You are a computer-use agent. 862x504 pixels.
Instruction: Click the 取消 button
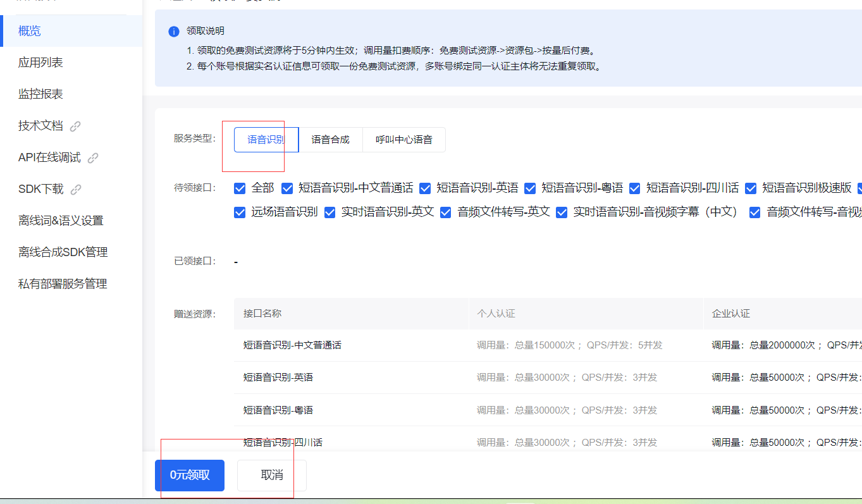click(x=272, y=476)
